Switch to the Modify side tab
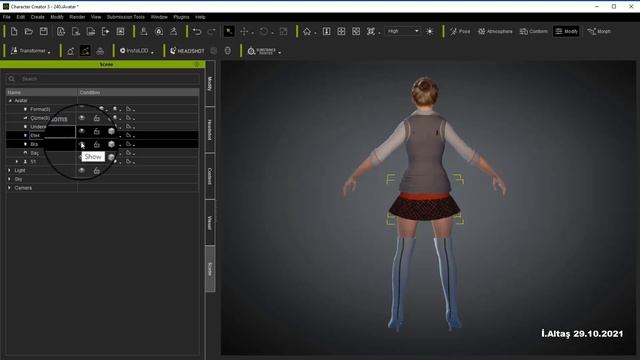The height and width of the screenshot is (360, 640). click(210, 84)
